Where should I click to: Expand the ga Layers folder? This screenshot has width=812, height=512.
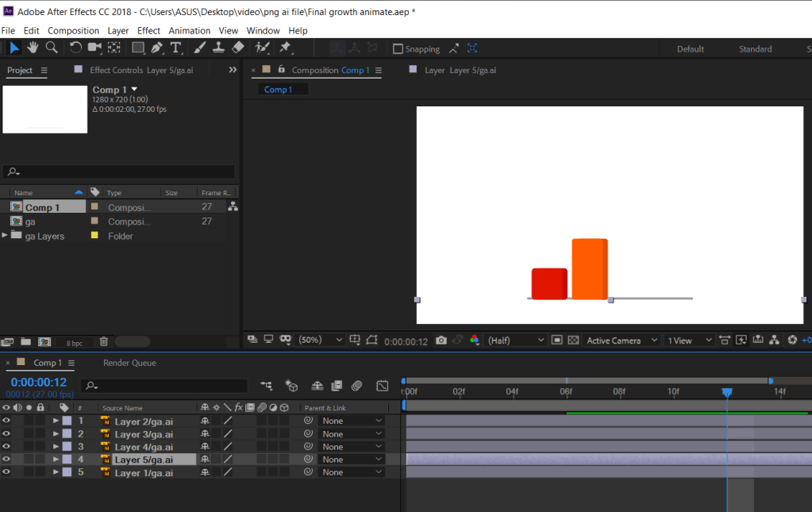[6, 236]
